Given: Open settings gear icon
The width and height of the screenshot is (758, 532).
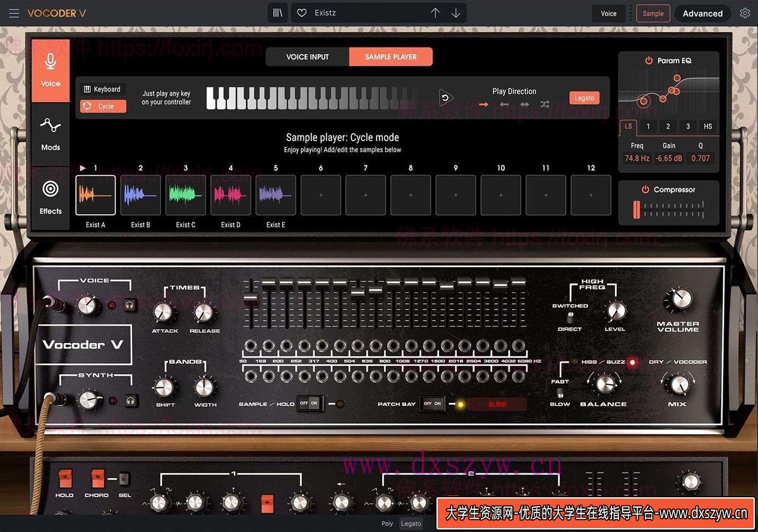Looking at the screenshot, I should click(744, 13).
